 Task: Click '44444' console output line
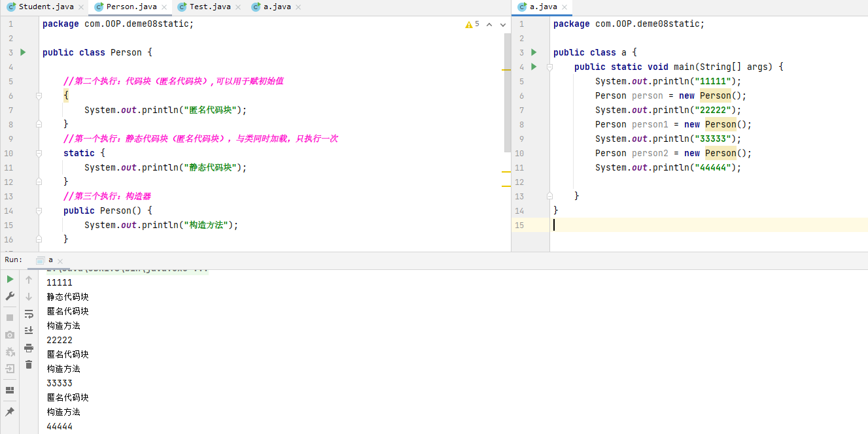[60, 426]
